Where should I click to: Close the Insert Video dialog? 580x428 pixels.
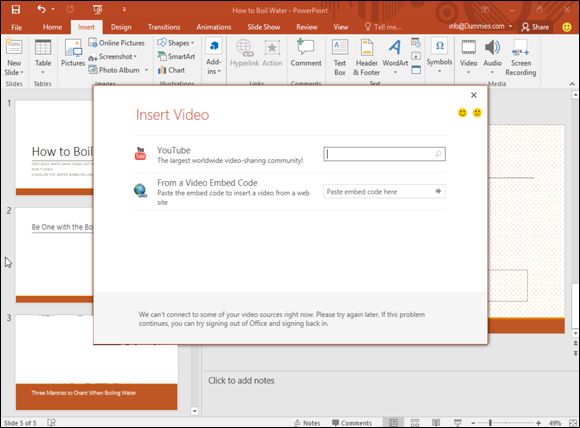tap(473, 95)
